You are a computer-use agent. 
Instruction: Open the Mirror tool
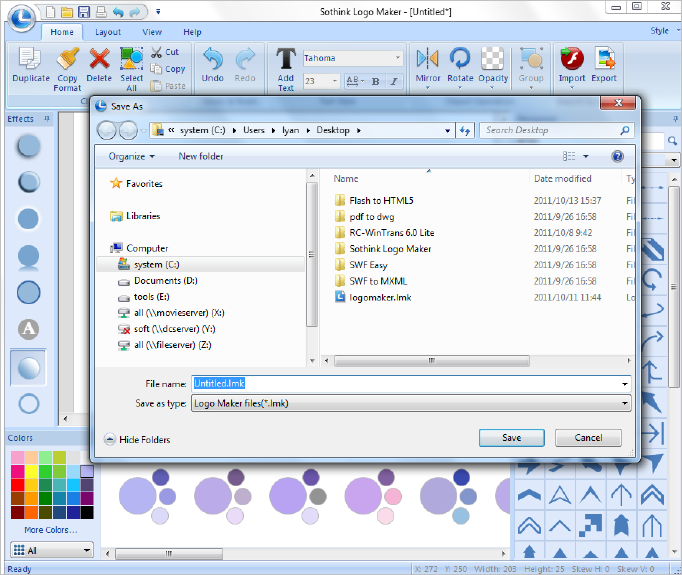(x=427, y=60)
